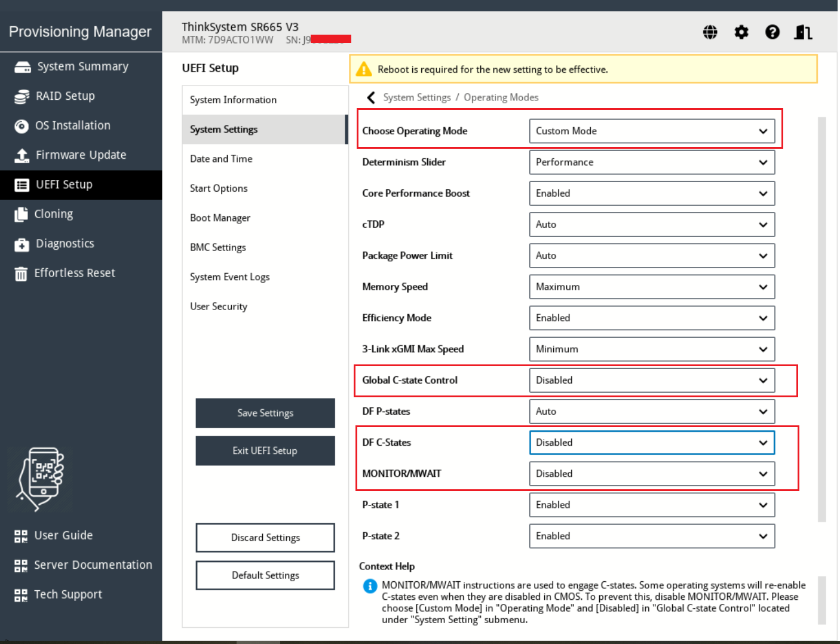Open BMC Settings menu item
Viewport: 840px width, 644px height.
click(x=265, y=247)
